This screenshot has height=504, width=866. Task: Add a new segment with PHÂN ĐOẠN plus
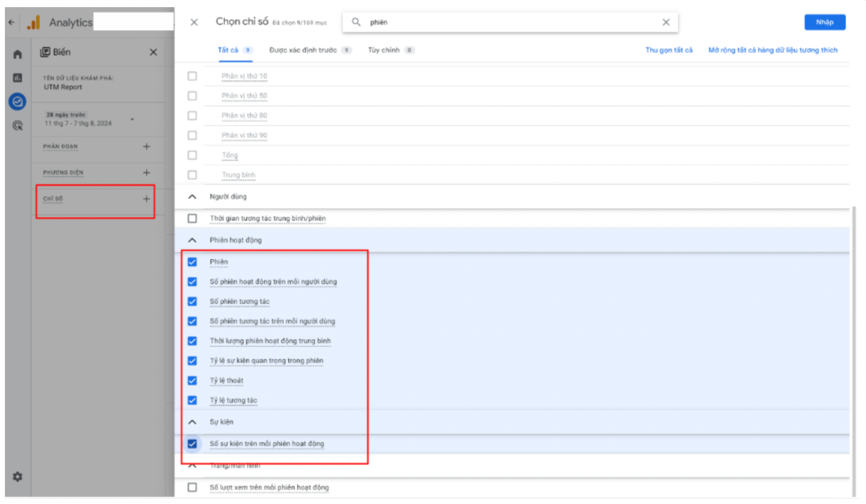(x=147, y=147)
